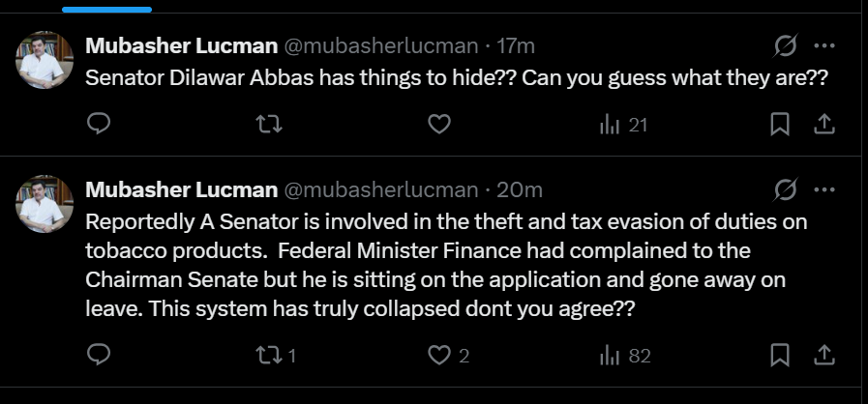Bookmark the Dilawar Abbas tweet
The height and width of the screenshot is (404, 868).
click(x=779, y=125)
